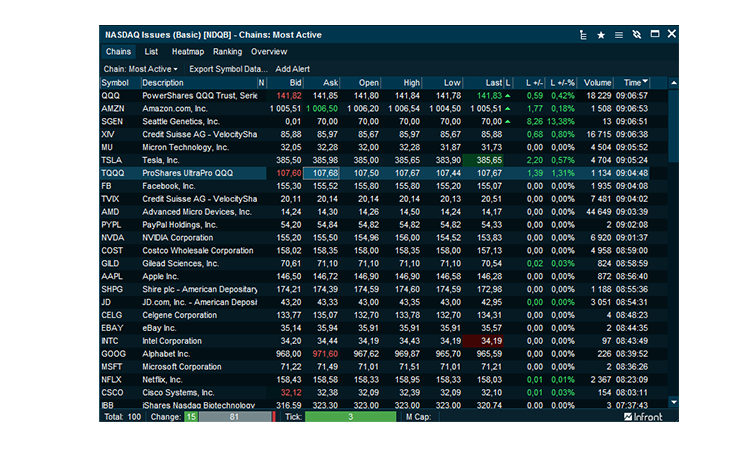Select Advanced Micro Devices, Inc. row
Screen dimensions: 745x450
pyautogui.click(x=374, y=212)
